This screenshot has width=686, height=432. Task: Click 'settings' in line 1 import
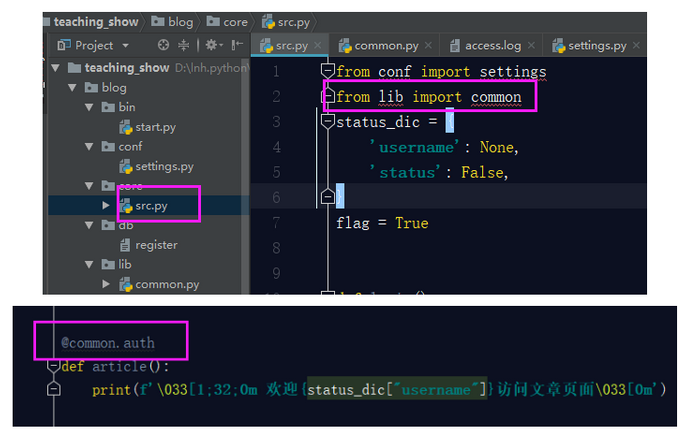point(513,72)
